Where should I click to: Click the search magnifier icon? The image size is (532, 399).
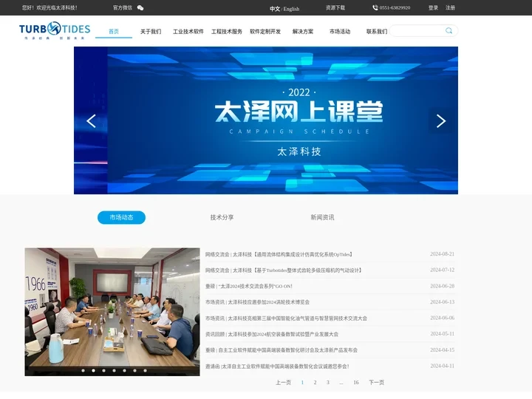coord(449,31)
